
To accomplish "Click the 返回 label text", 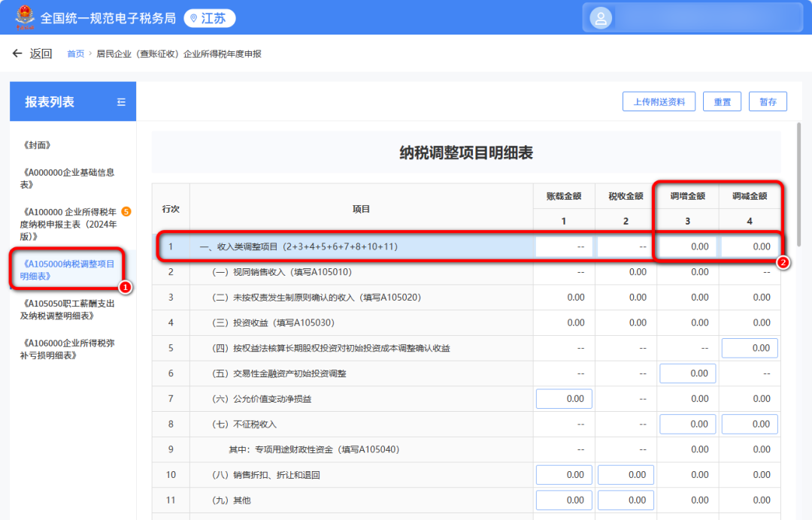I will [x=41, y=54].
